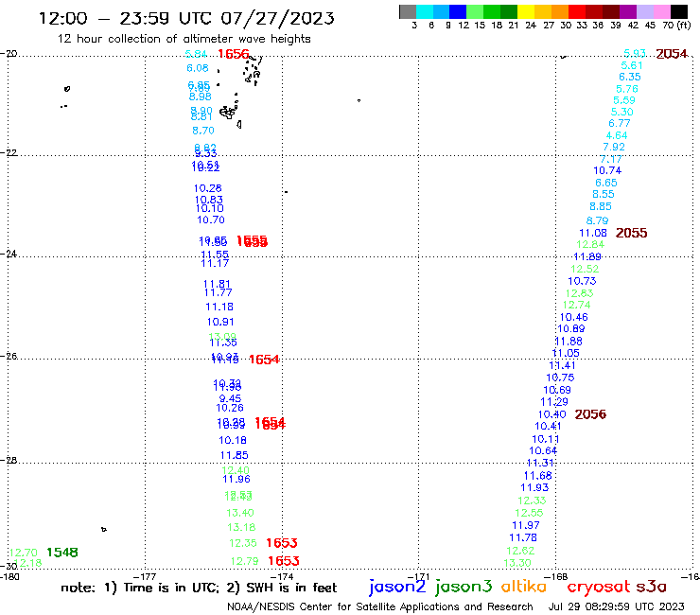
Task: Click the wave height value 13.30
Action: pyautogui.click(x=517, y=563)
